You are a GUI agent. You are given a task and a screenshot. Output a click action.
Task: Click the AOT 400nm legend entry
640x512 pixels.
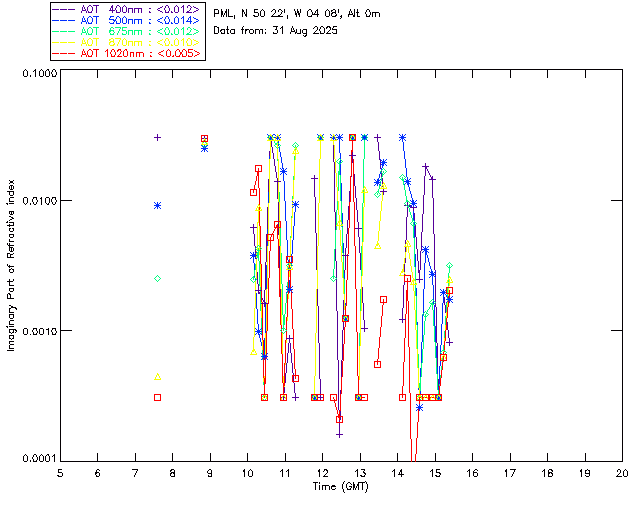point(126,9)
